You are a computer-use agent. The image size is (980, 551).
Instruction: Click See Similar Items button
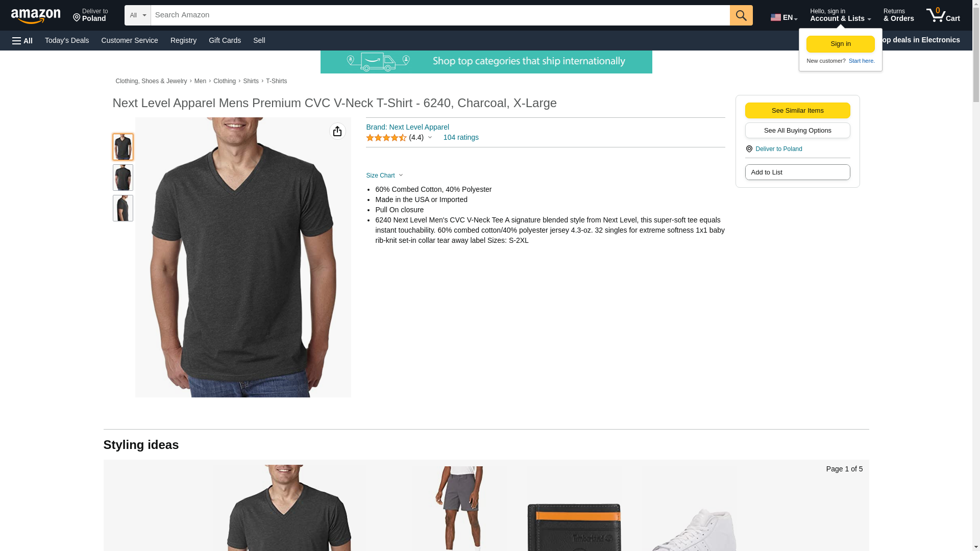click(x=797, y=111)
